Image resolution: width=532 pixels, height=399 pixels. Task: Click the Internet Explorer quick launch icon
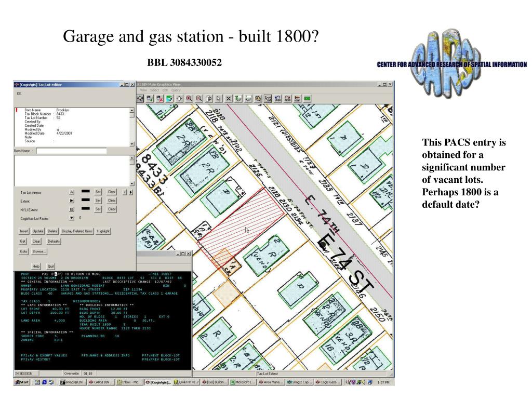(44, 382)
